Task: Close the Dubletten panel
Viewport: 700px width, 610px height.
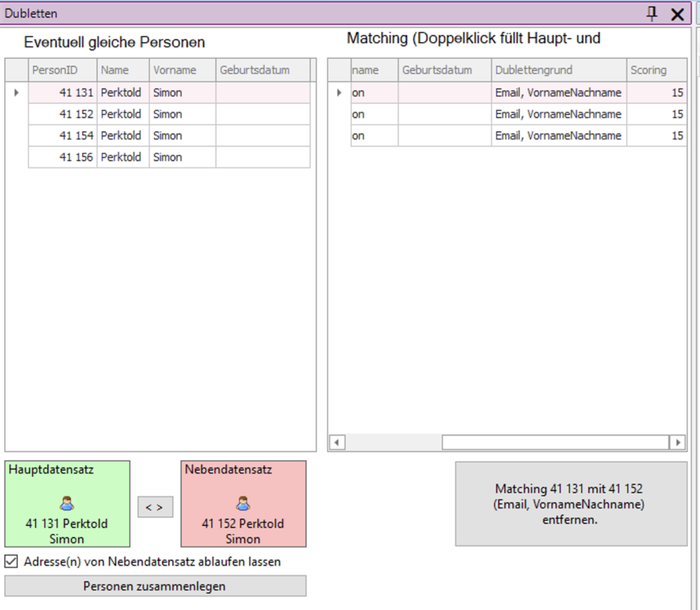Action: [x=677, y=14]
